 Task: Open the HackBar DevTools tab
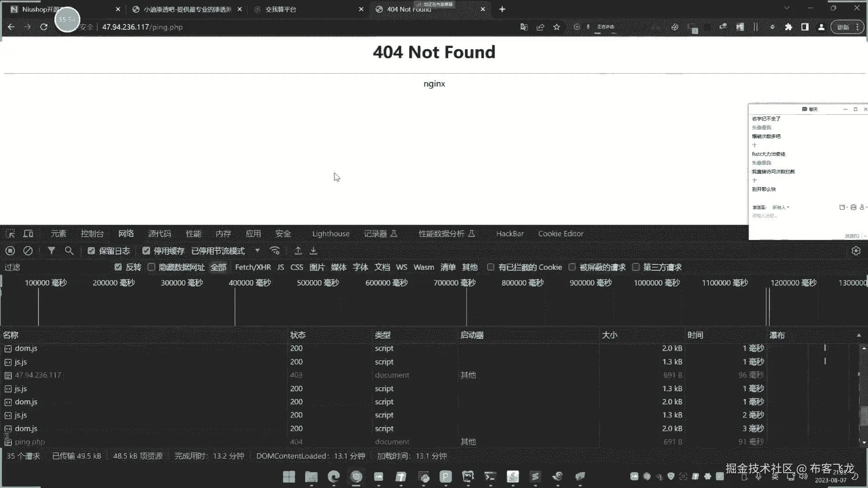[509, 234]
